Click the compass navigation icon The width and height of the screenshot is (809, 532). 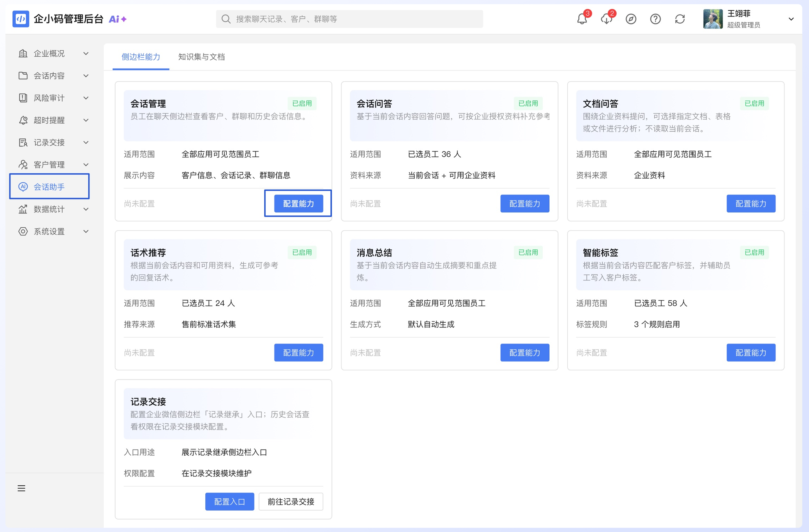(x=631, y=19)
